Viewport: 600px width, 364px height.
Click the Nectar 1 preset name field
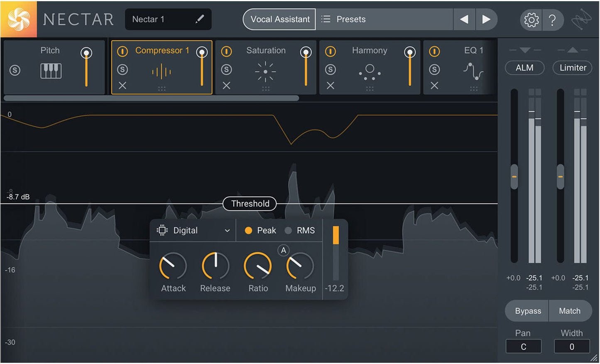168,20
